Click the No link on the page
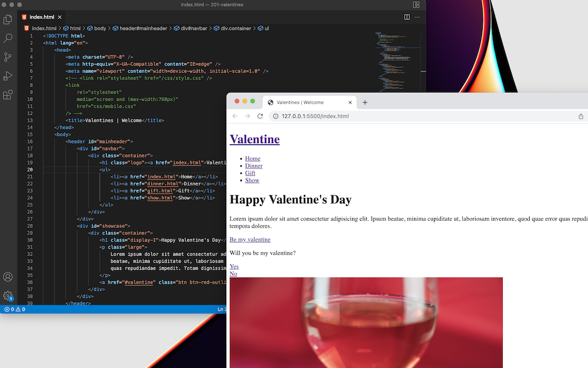 (x=233, y=274)
